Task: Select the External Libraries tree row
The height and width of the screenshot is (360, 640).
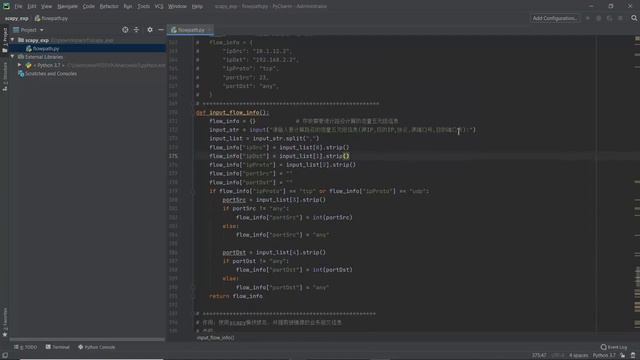Action: pyautogui.click(x=88, y=57)
